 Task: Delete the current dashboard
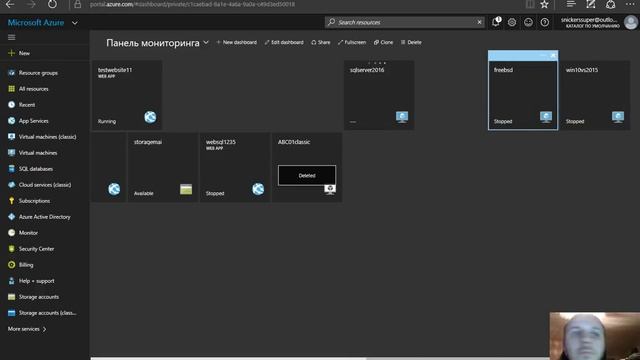[x=411, y=42]
